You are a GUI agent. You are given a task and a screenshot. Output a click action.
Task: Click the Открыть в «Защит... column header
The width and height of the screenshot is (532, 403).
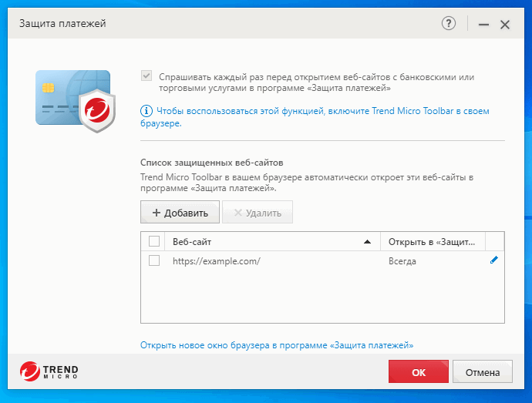point(433,241)
